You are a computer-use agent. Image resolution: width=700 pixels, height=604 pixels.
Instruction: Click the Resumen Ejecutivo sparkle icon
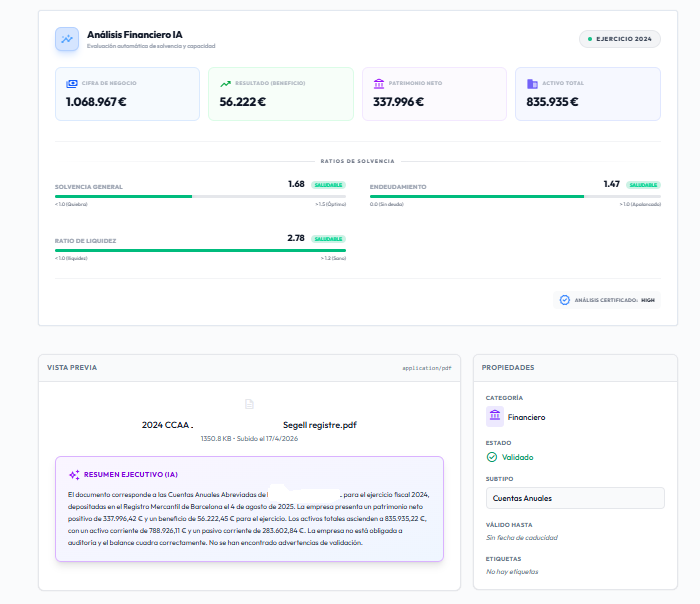click(74, 475)
